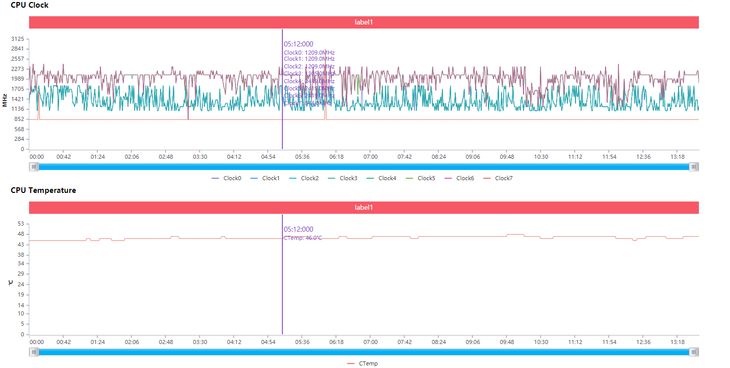The image size is (730, 368).
Task: Click right handle of CPU Temperature zoom slider
Action: pyautogui.click(x=694, y=352)
